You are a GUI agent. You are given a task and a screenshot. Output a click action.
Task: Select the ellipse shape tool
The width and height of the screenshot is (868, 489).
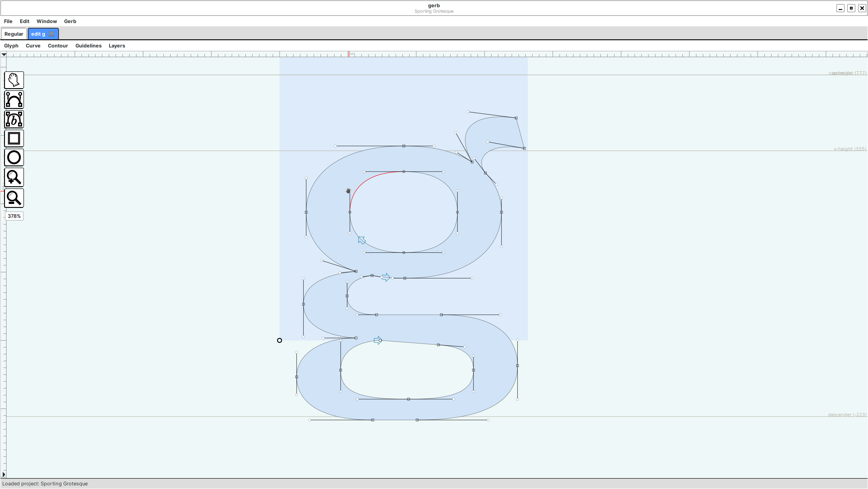click(x=14, y=158)
